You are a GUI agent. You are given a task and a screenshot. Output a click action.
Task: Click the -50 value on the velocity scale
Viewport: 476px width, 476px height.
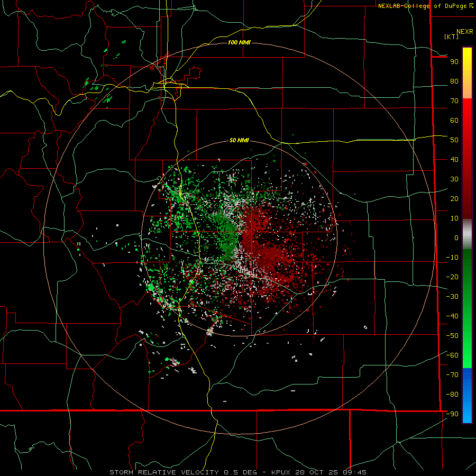pos(452,336)
